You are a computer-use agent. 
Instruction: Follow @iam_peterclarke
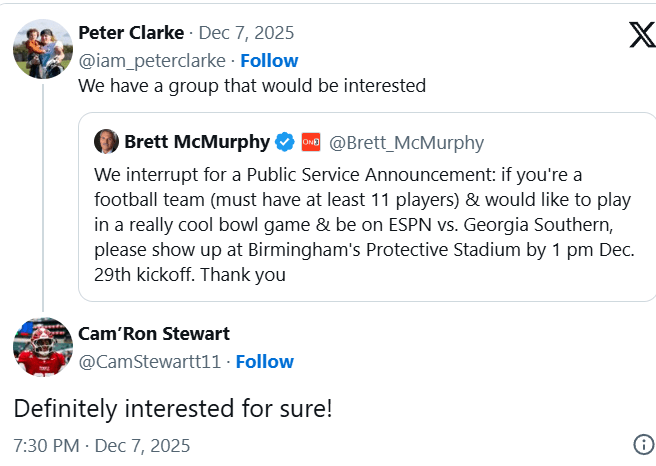click(269, 60)
